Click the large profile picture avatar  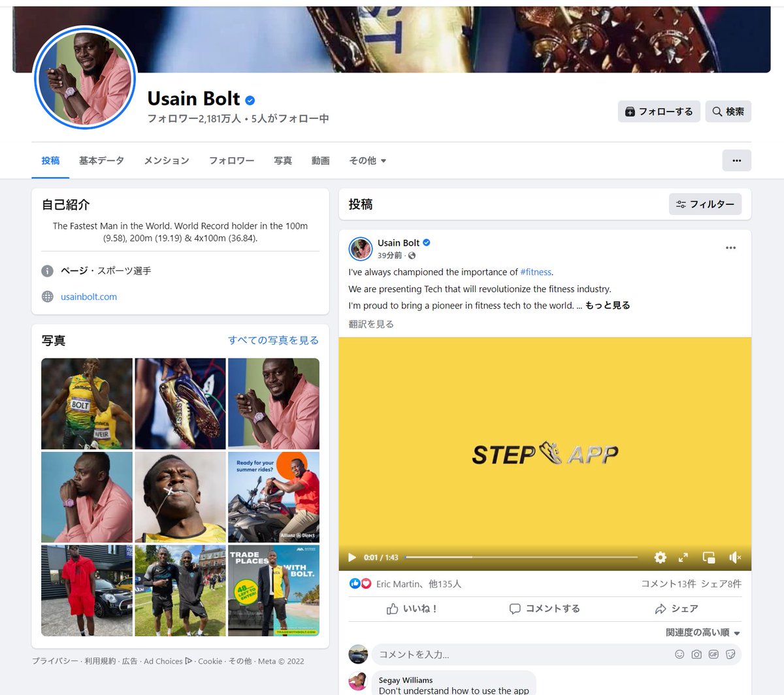point(85,78)
